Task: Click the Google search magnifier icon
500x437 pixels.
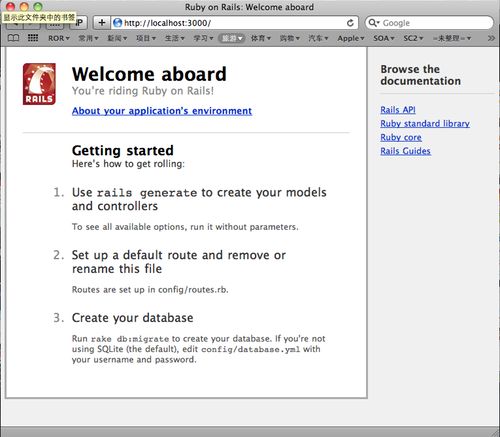Action: tap(373, 23)
